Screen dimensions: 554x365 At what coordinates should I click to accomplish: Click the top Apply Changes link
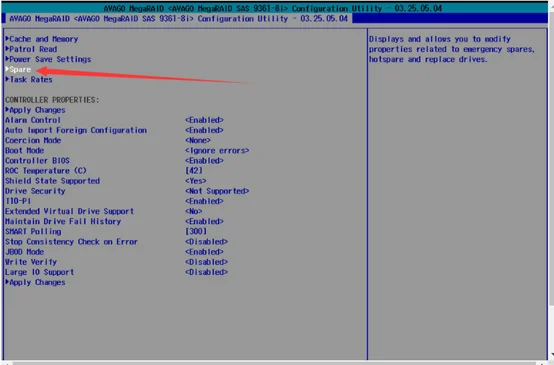click(x=35, y=110)
